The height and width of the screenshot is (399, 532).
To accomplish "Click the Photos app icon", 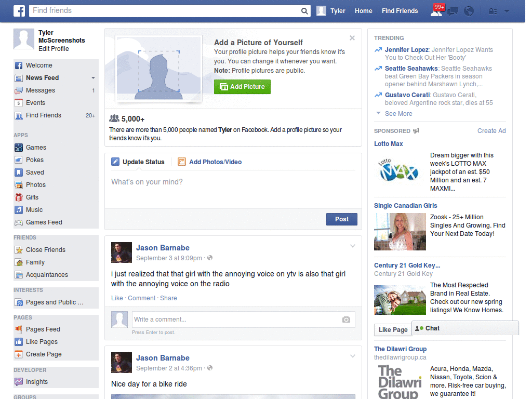I will coord(19,185).
